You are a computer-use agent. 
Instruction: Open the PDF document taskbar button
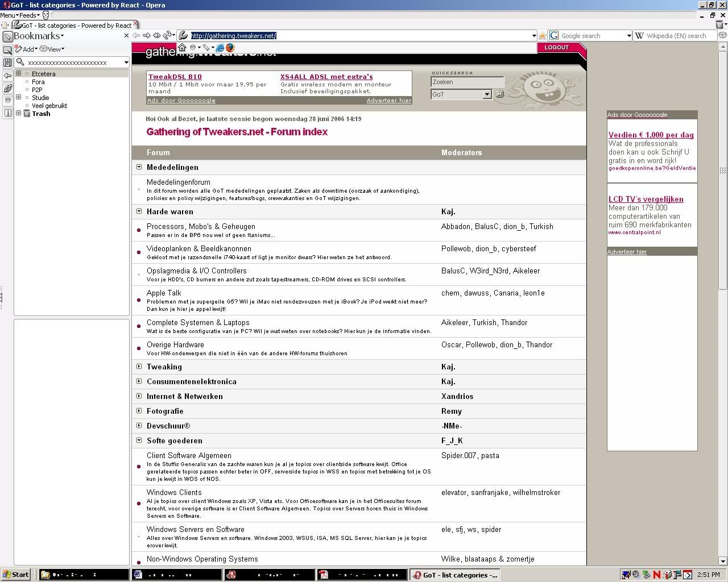(362, 575)
